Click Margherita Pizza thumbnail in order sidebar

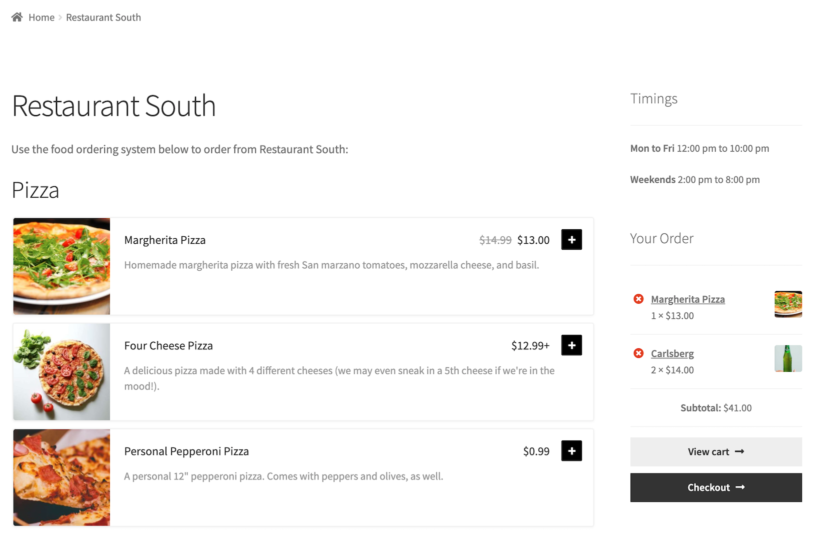788,304
